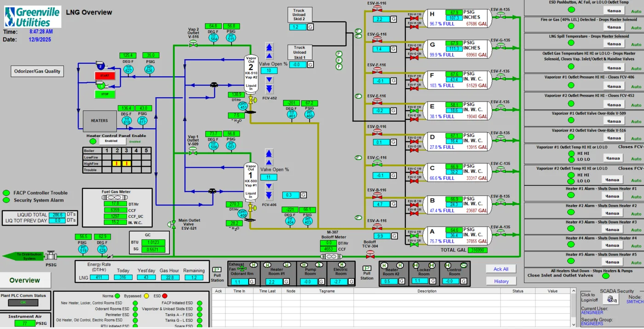This screenshot has width=644, height=329.
Task: Click the Ack All button
Action: 501,269
